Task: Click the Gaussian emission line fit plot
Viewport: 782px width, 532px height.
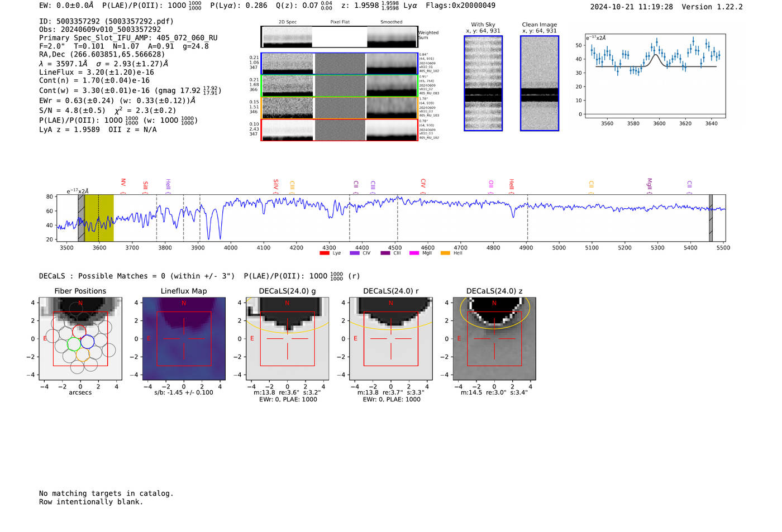Action: pyautogui.click(x=655, y=75)
